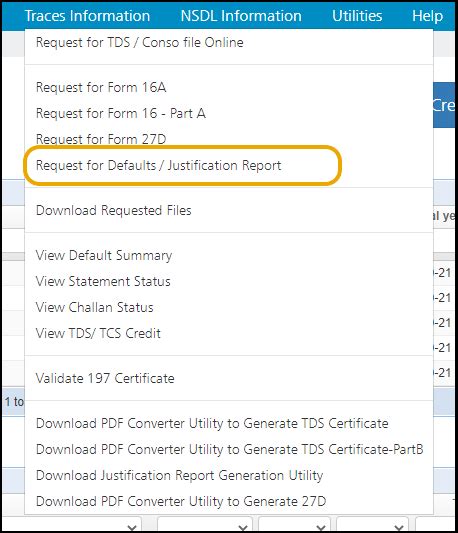Select Download PDF Converter Utility to Generate 27D
Image resolution: width=458 pixels, height=533 pixels.
click(181, 501)
